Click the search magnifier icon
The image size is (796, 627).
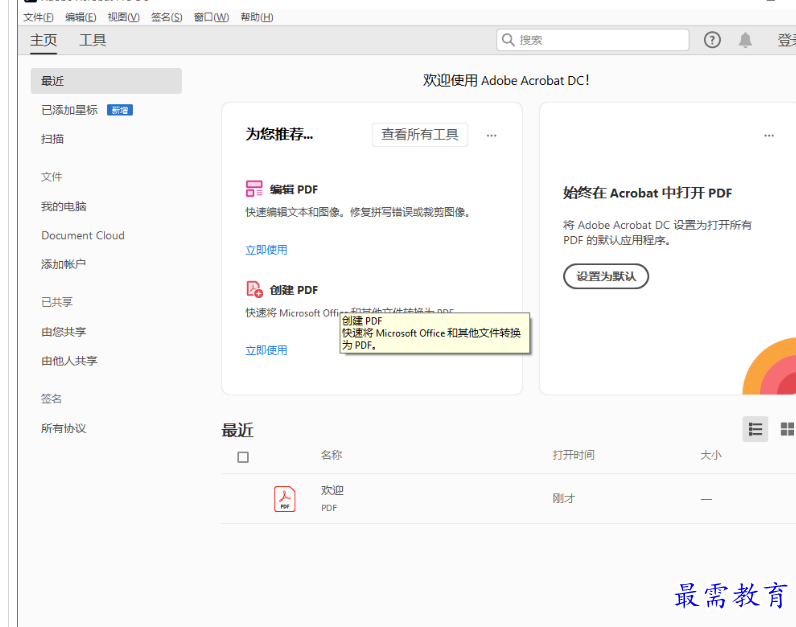[508, 40]
